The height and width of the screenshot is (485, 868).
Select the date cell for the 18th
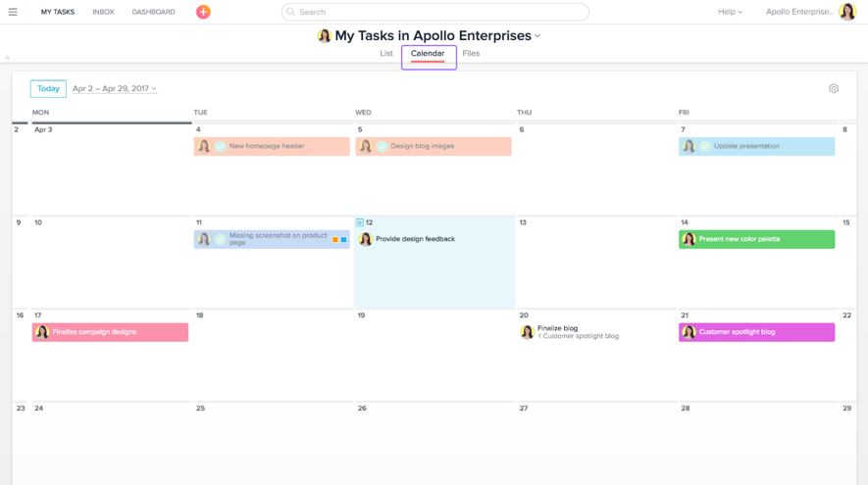pyautogui.click(x=273, y=355)
